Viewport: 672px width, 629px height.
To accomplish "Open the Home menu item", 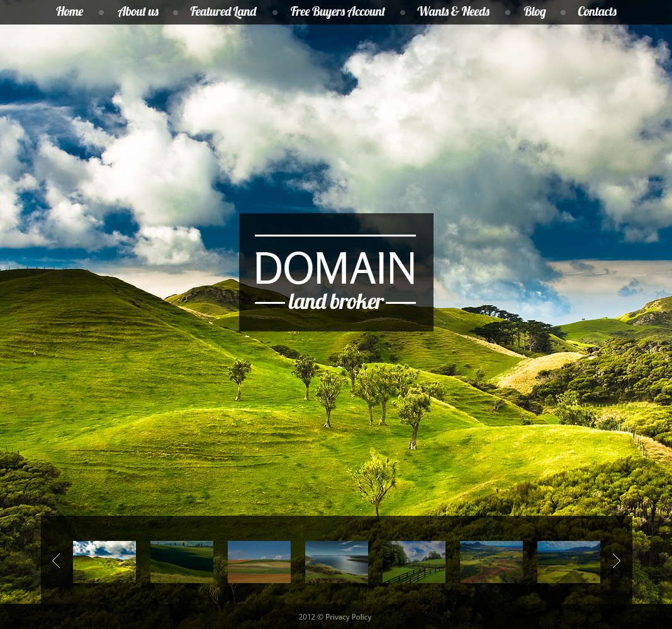I will click(x=69, y=11).
